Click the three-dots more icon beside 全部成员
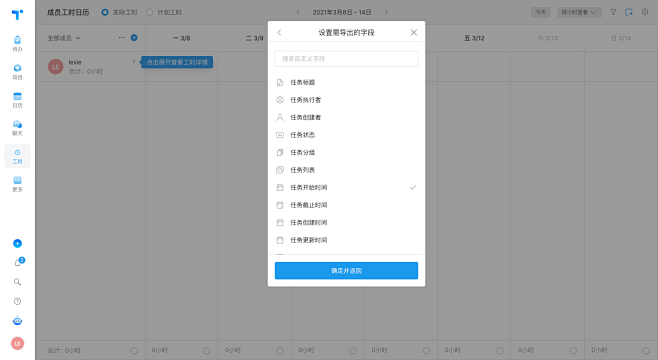The width and height of the screenshot is (658, 360). pyautogui.click(x=122, y=37)
